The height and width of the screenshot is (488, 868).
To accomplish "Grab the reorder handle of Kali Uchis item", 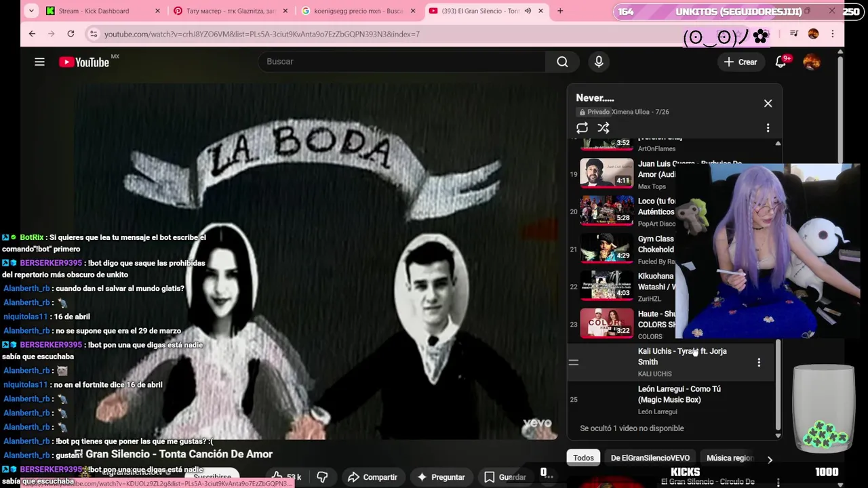I will pos(574,363).
